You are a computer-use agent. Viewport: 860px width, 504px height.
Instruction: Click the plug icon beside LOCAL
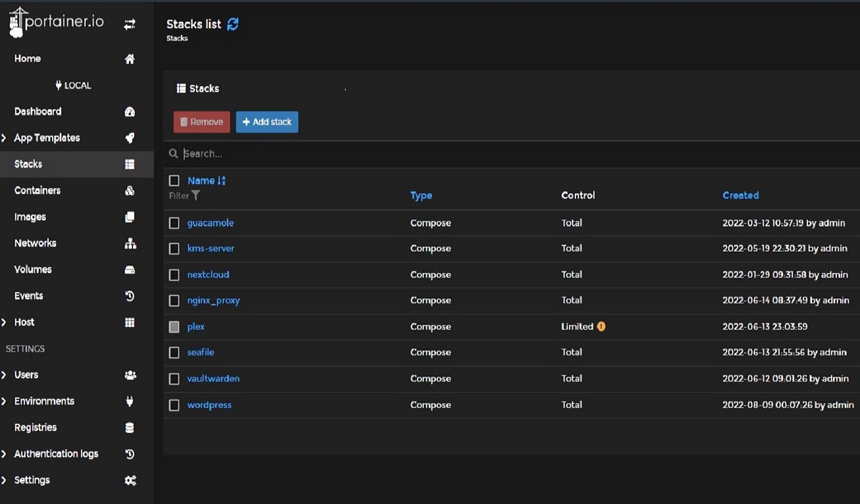coord(59,85)
